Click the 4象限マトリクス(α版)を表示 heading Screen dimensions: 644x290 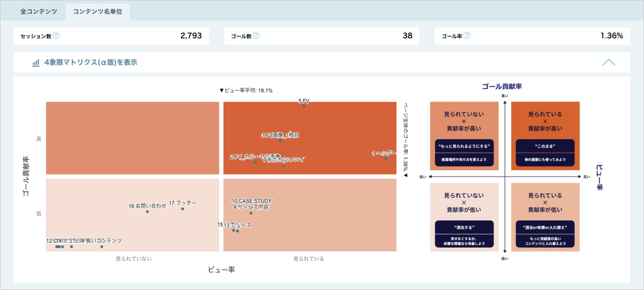click(x=91, y=62)
